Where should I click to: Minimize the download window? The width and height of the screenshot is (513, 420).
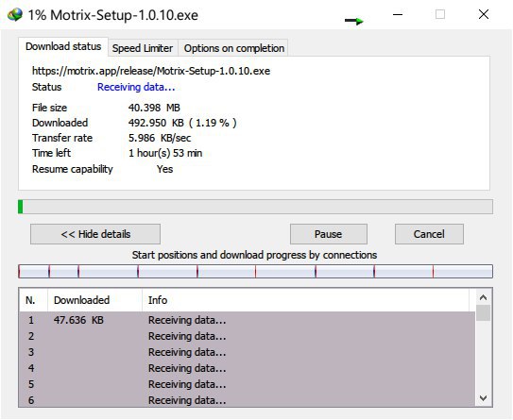pos(398,14)
